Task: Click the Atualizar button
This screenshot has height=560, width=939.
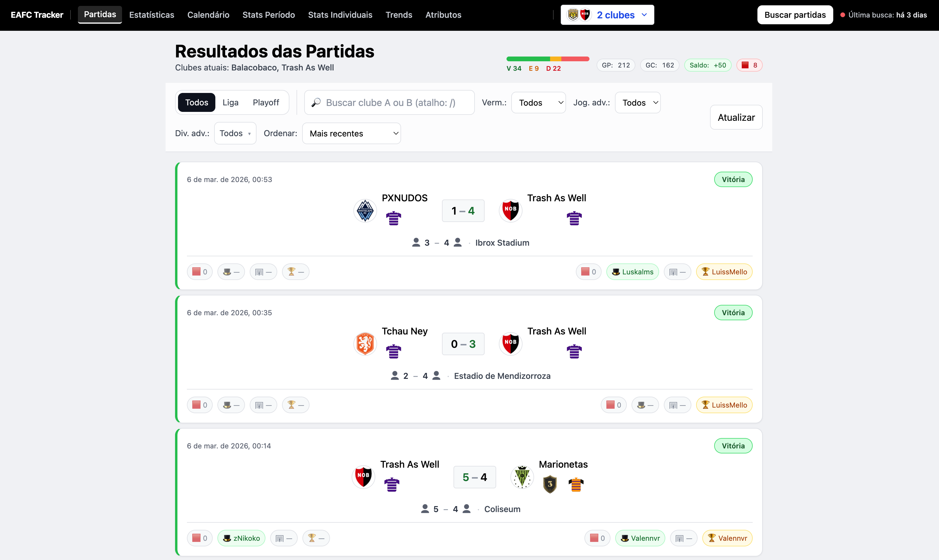Action: click(736, 118)
